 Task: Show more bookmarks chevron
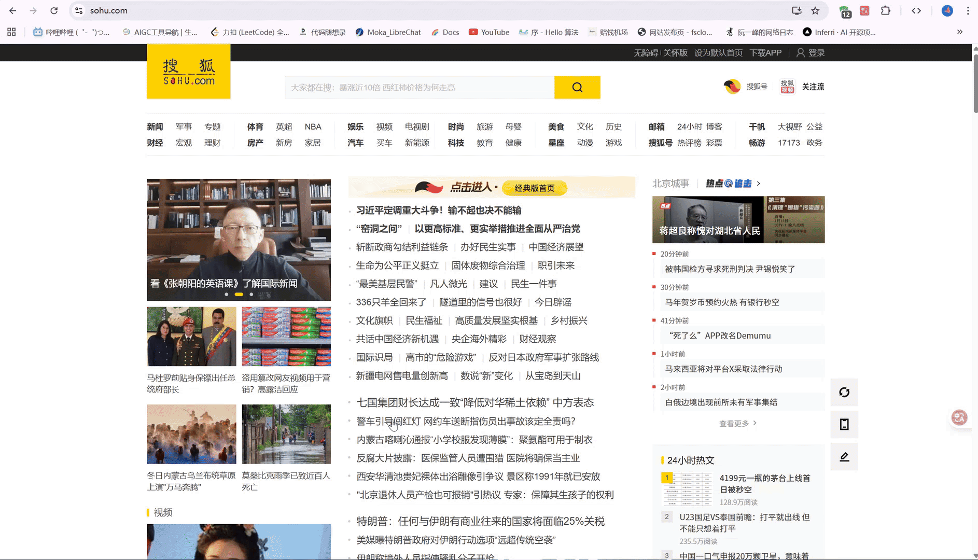pos(960,32)
